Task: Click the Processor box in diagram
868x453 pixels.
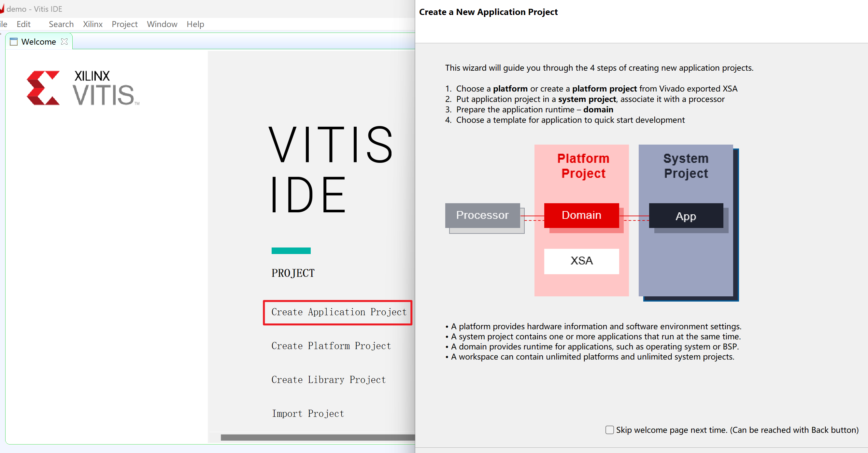Action: tap(482, 215)
